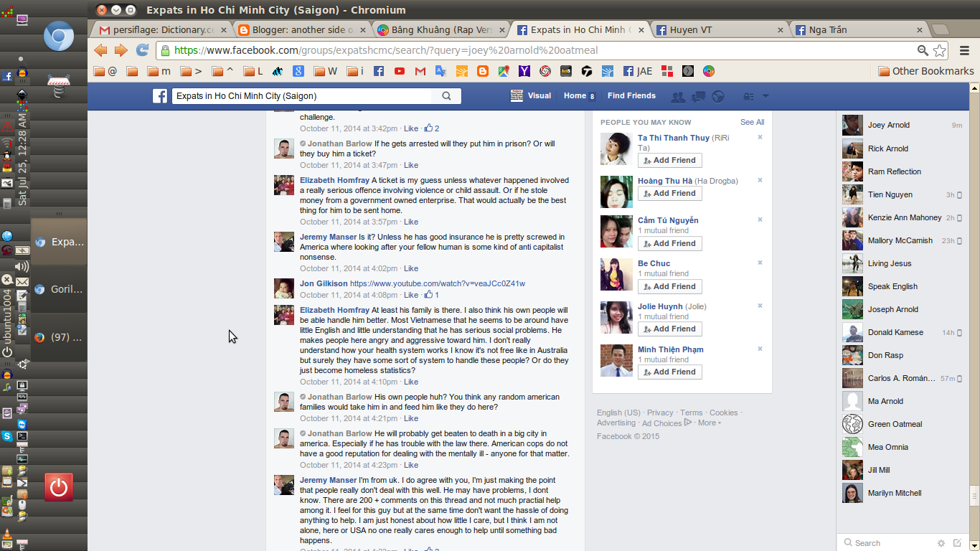Open Jon Gilkison's YouTube link

pyautogui.click(x=438, y=283)
